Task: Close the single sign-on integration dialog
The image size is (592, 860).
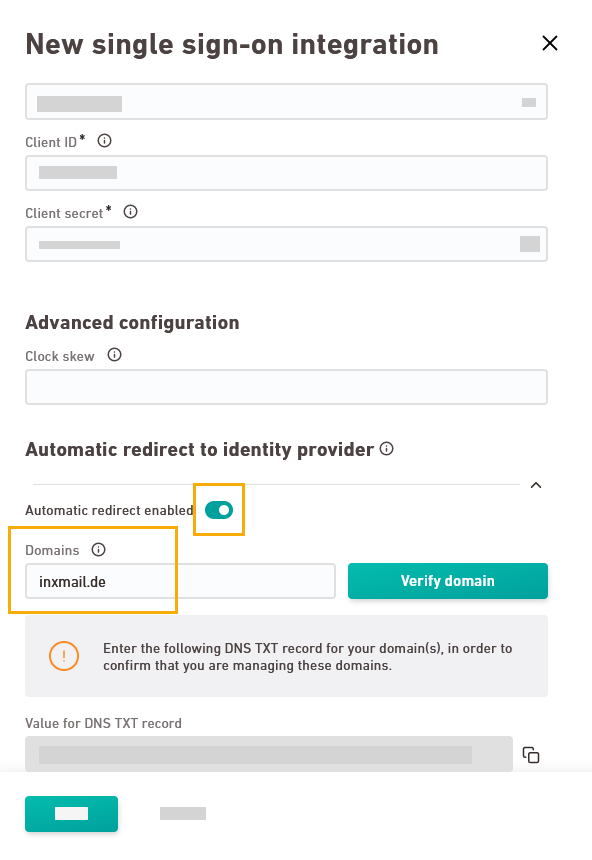Action: (x=550, y=43)
